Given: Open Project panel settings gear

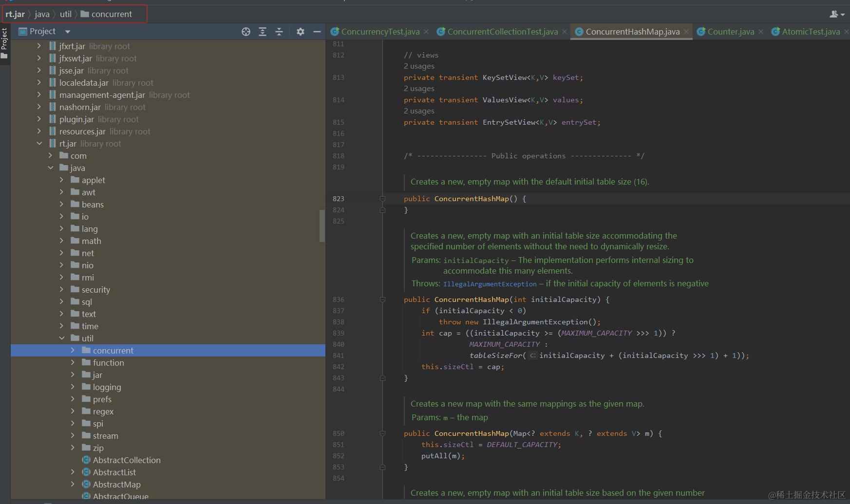Looking at the screenshot, I should 301,32.
